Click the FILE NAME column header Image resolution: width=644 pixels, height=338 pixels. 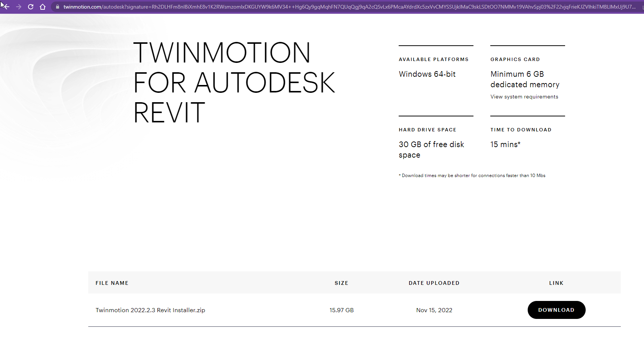112,283
